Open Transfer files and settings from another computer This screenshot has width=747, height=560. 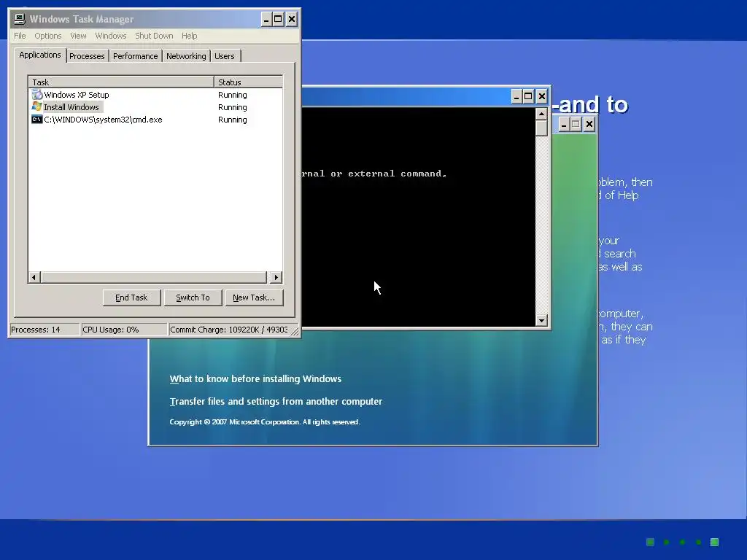click(276, 402)
